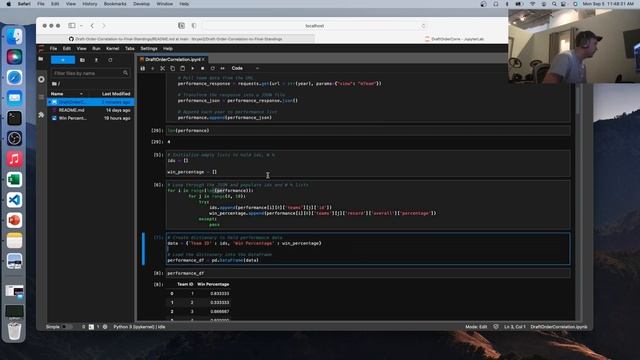Select the Win Percent... file in file list
The image size is (640, 360).
91,118
